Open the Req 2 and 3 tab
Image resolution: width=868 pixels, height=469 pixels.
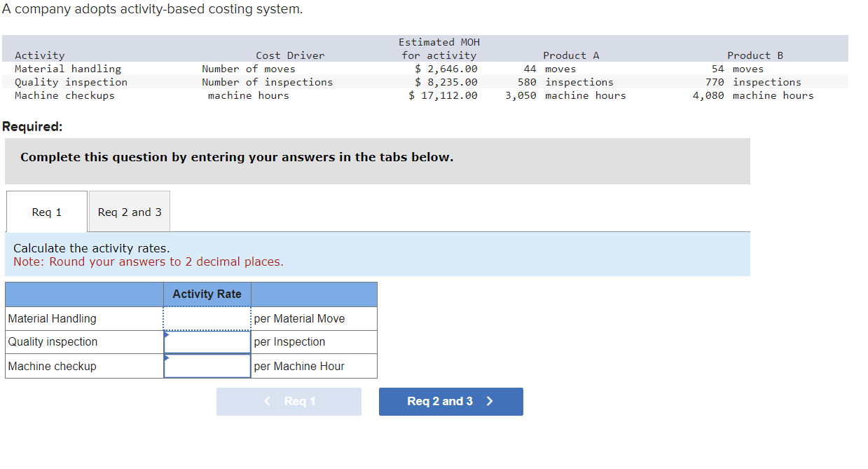pyautogui.click(x=129, y=211)
